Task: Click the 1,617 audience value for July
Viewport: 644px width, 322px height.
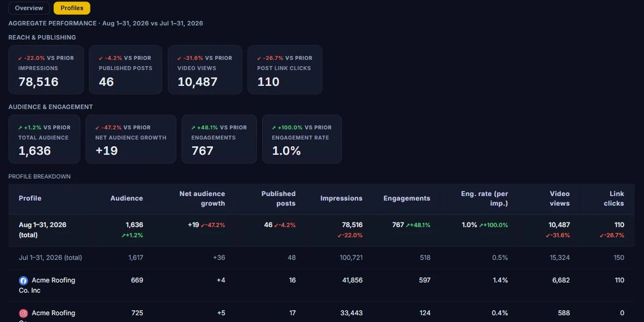Action: pyautogui.click(x=136, y=258)
